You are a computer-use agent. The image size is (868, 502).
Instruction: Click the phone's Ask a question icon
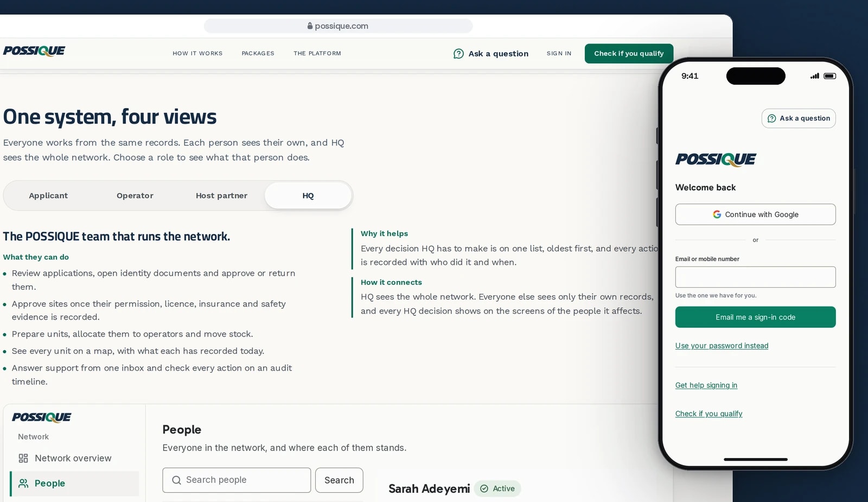[x=771, y=118]
